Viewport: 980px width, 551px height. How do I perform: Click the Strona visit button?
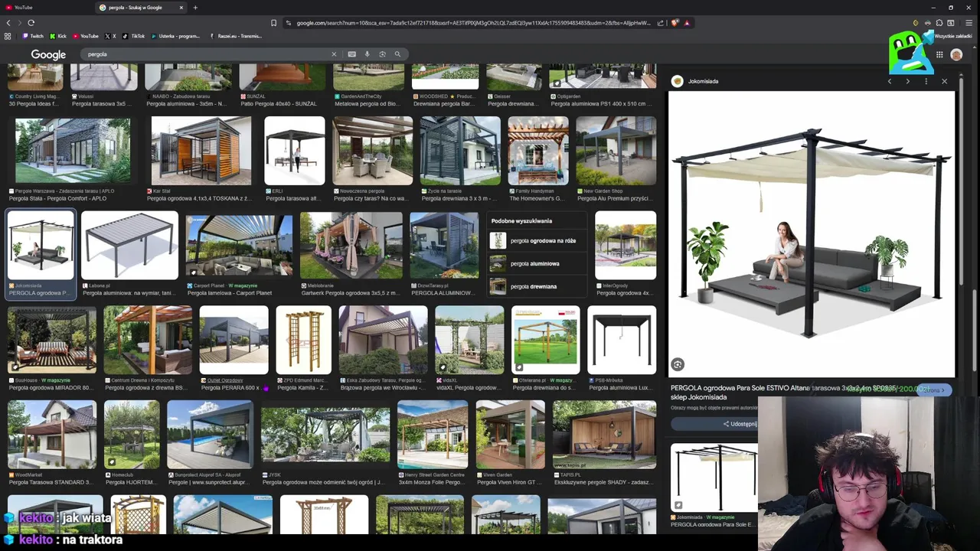tap(934, 390)
